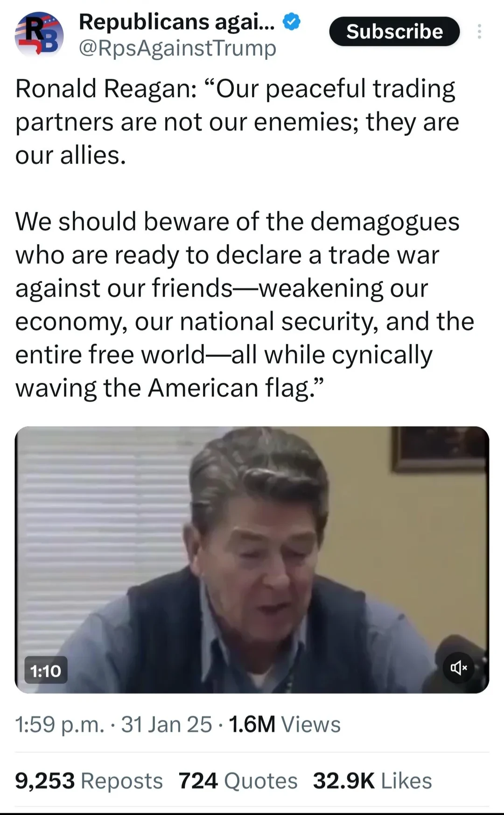The height and width of the screenshot is (815, 504).
Task: View the 9,253 Reposts list
Action: pyautogui.click(x=89, y=781)
